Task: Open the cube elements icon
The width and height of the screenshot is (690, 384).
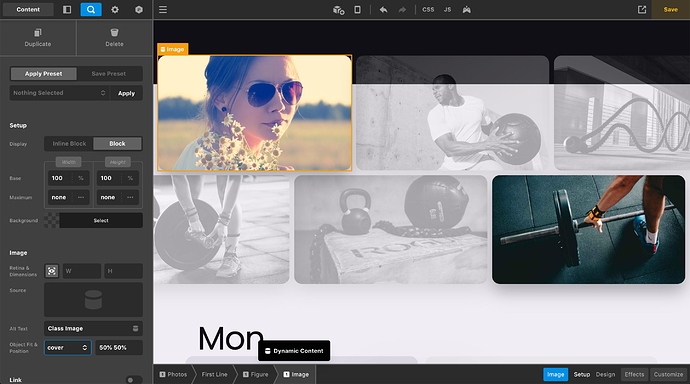Action: pos(139,9)
